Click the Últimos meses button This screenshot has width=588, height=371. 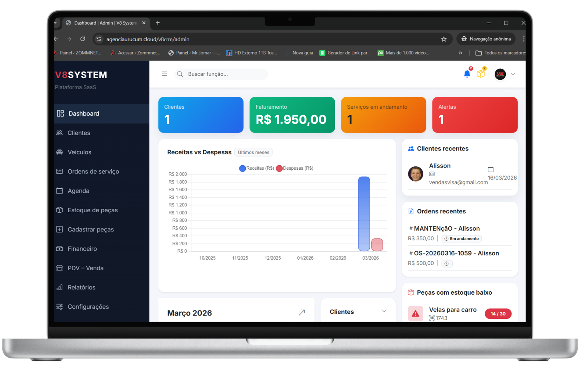(253, 152)
